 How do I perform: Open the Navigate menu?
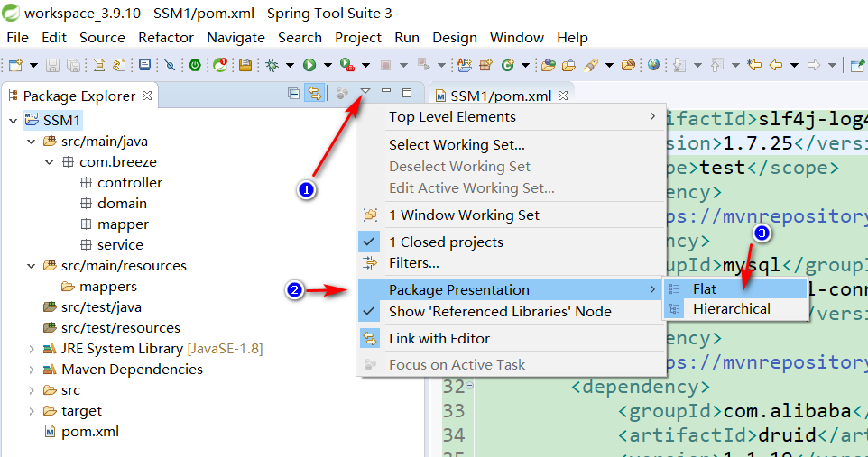pyautogui.click(x=235, y=38)
